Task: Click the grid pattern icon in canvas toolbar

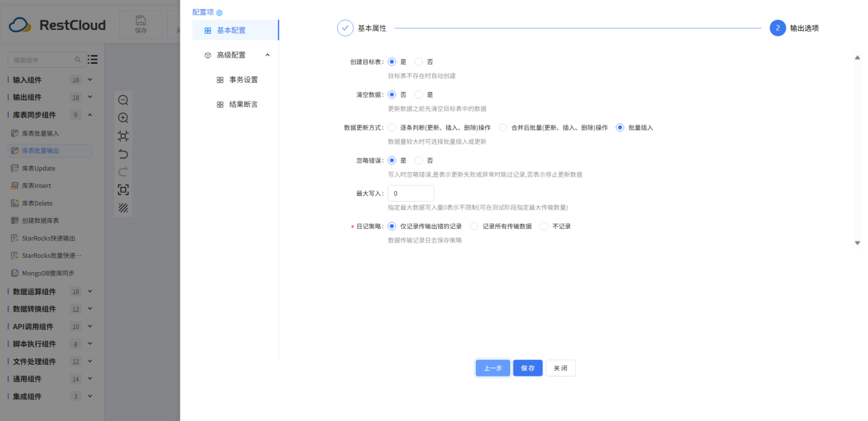Action: click(123, 208)
